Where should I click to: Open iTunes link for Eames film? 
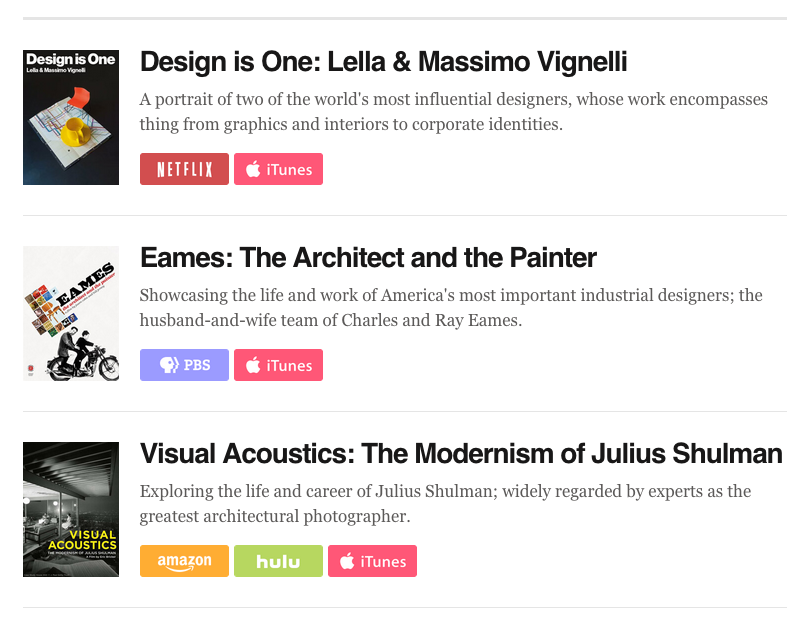point(278,365)
